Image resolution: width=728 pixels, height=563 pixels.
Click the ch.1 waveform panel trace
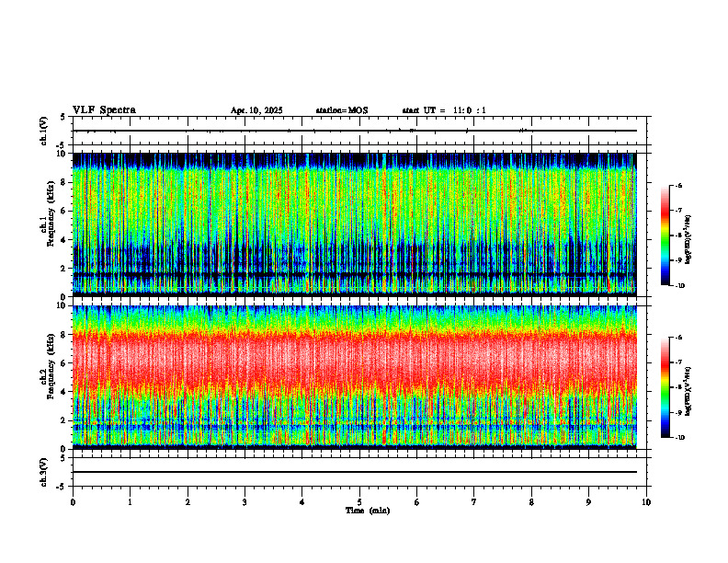click(355, 131)
